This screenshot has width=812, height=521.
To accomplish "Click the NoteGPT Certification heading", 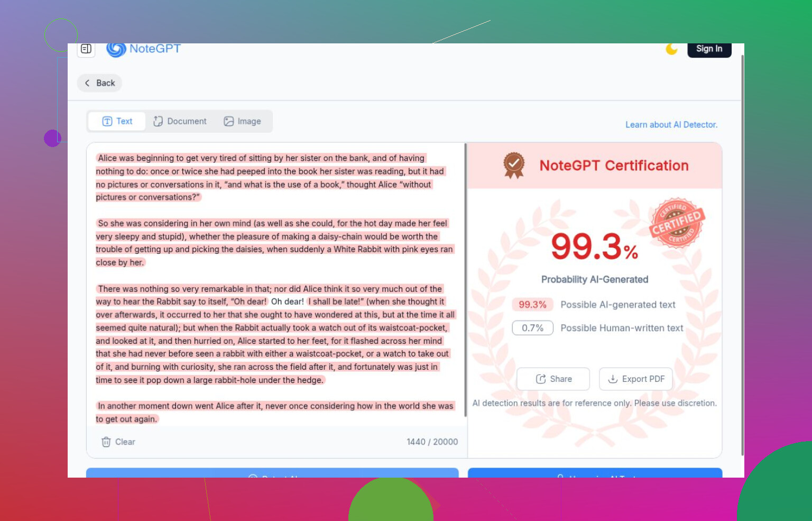I will 614,166.
